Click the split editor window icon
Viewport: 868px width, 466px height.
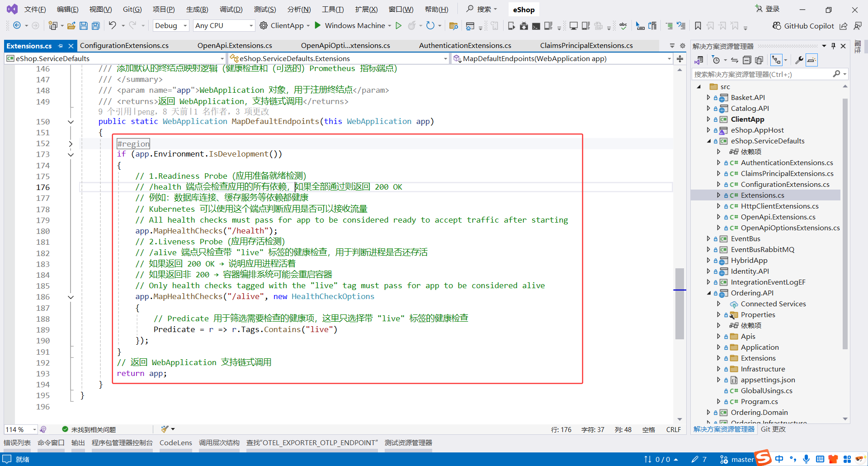pyautogui.click(x=680, y=58)
